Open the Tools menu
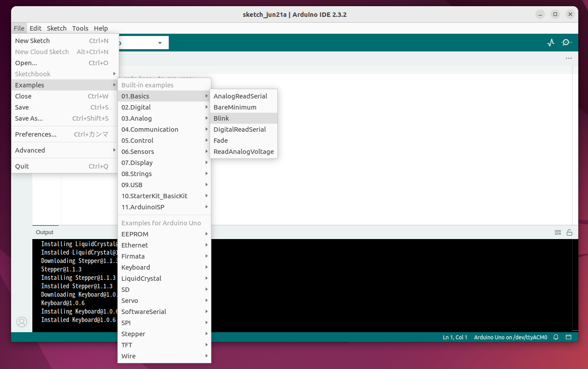Image resolution: width=588 pixels, height=369 pixels. pyautogui.click(x=80, y=28)
